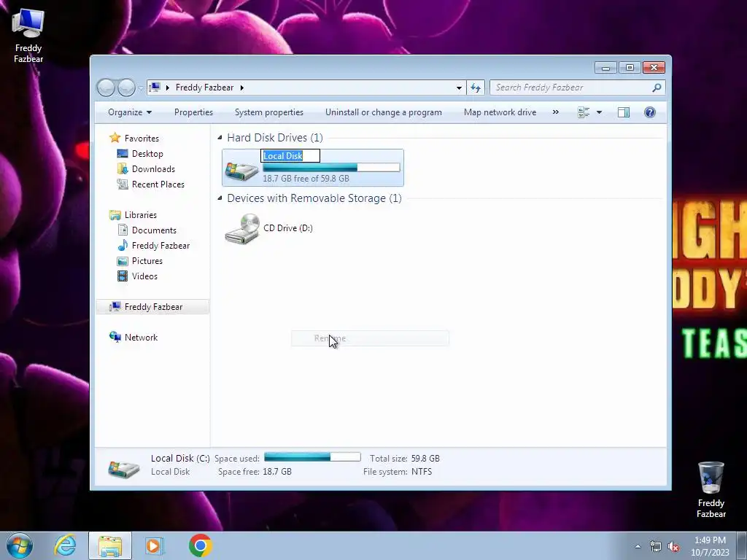747x560 pixels.
Task: Open recent pages dropdown arrow
Action: point(141,87)
